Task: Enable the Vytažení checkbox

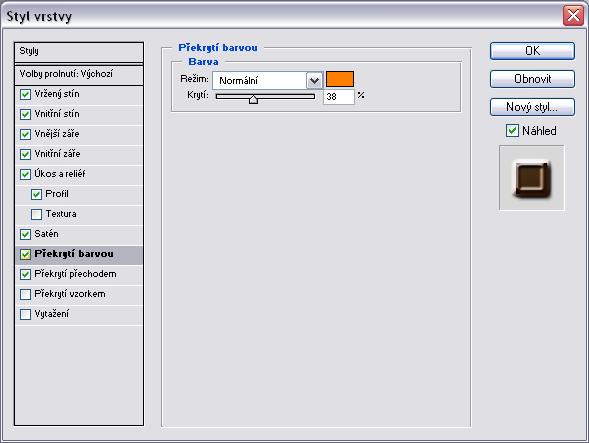Action: click(25, 314)
